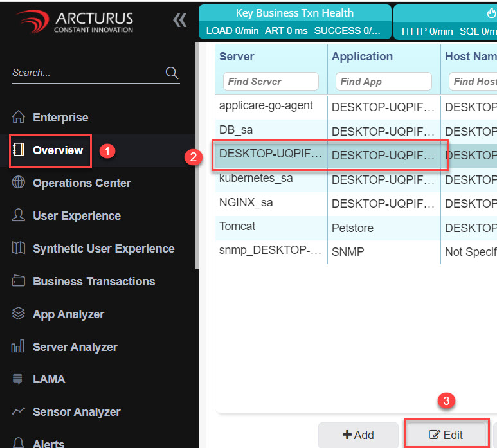The image size is (497, 448).
Task: Open User Experience section
Action: pyautogui.click(x=77, y=216)
